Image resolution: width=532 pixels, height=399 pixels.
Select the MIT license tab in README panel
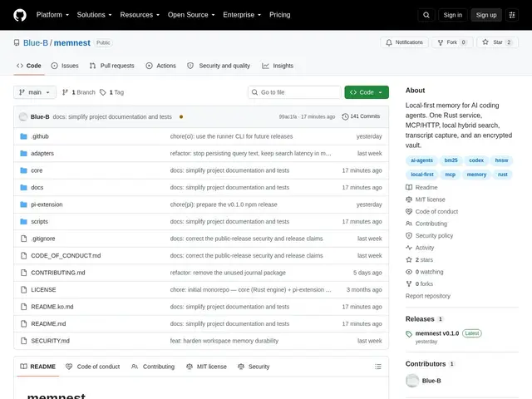pyautogui.click(x=206, y=367)
